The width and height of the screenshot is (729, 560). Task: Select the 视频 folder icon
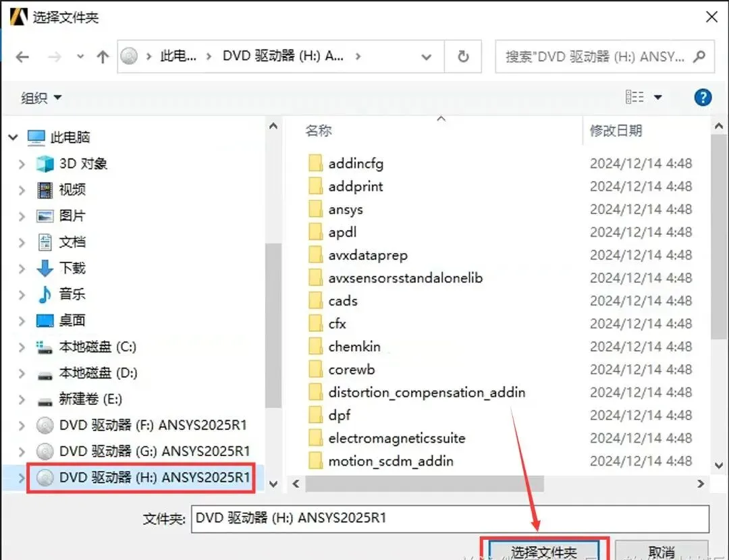(x=45, y=190)
